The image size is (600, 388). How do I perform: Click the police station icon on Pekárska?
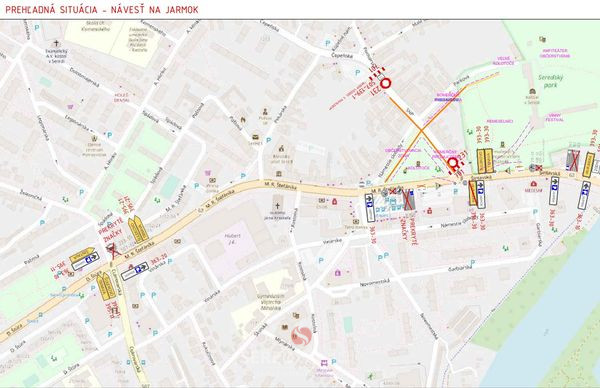tap(265, 112)
